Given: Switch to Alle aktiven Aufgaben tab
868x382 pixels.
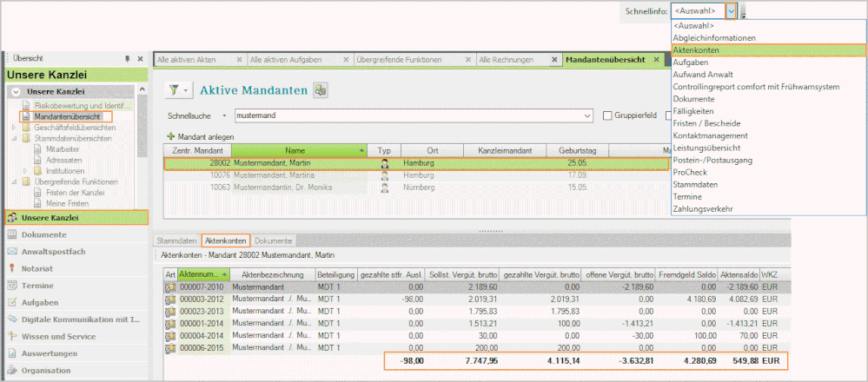Looking at the screenshot, I should point(285,60).
